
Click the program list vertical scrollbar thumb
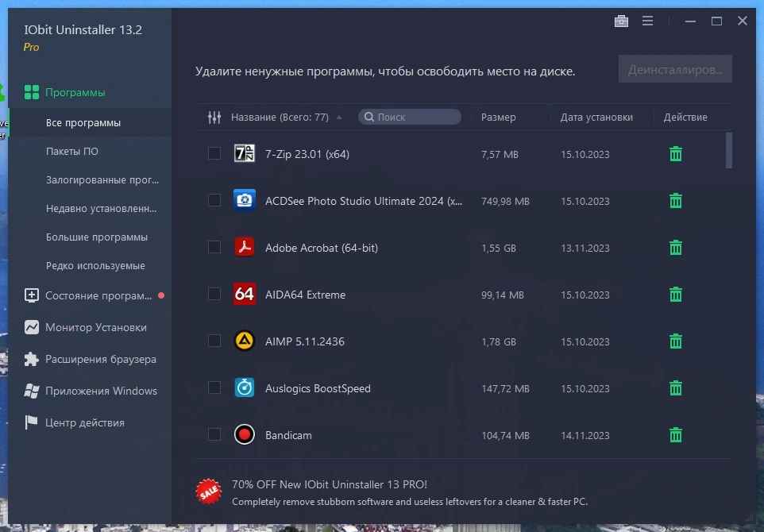(x=728, y=150)
